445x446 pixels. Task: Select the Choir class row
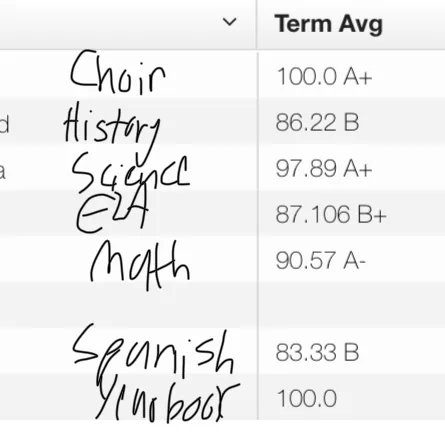click(222, 75)
